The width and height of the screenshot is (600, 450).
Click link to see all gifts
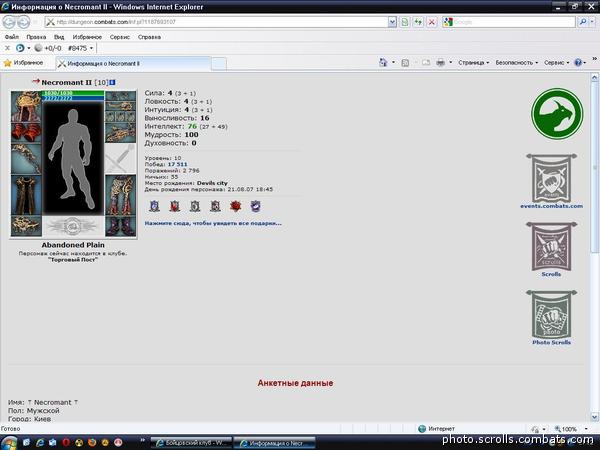(213, 223)
